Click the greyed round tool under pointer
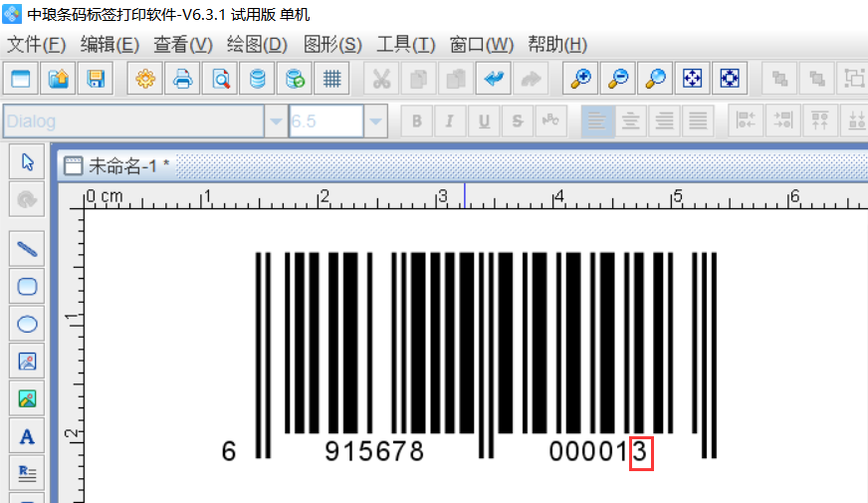 click(x=27, y=199)
